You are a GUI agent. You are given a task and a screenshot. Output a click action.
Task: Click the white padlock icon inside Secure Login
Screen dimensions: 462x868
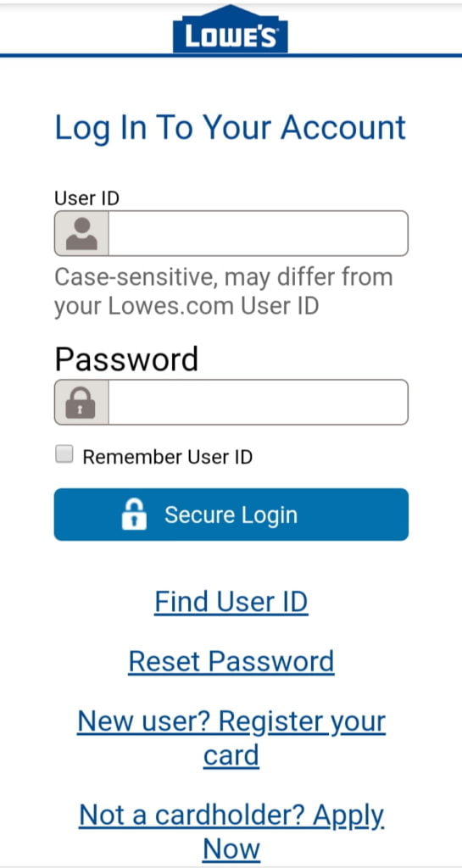coord(134,515)
